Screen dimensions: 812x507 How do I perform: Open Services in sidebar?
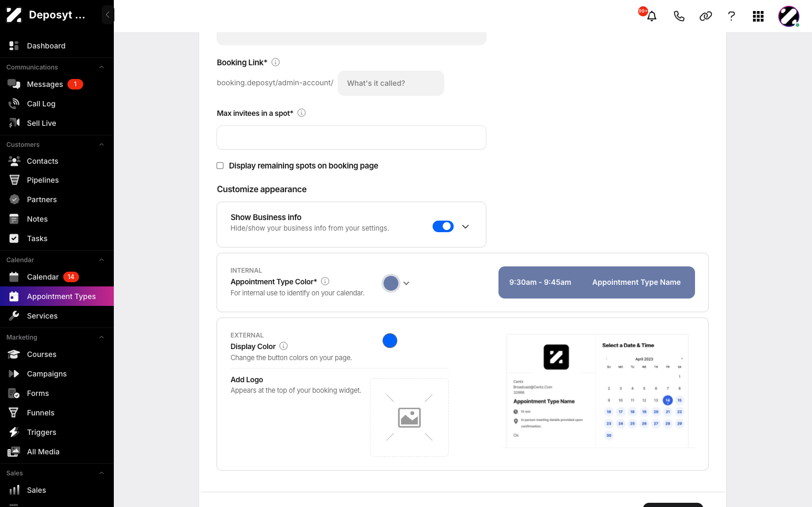(57, 316)
